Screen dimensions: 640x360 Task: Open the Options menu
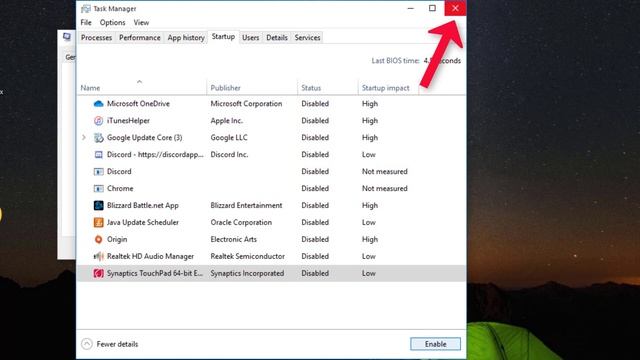[x=112, y=22]
